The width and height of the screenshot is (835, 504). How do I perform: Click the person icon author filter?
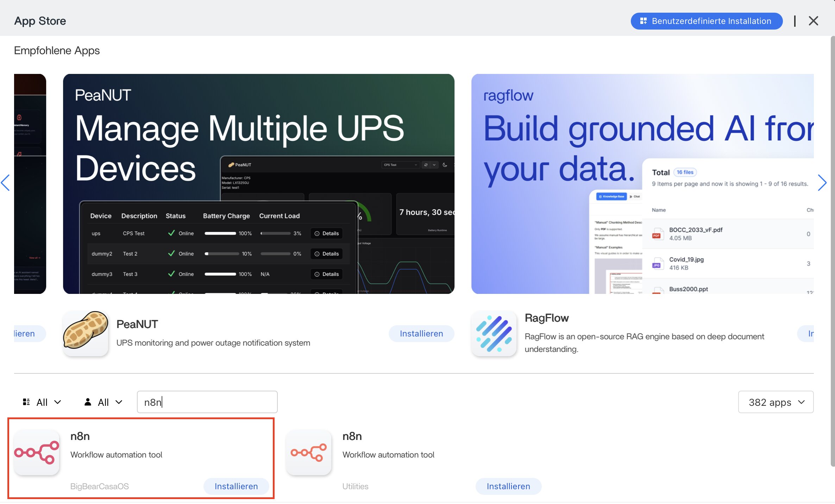coord(88,402)
